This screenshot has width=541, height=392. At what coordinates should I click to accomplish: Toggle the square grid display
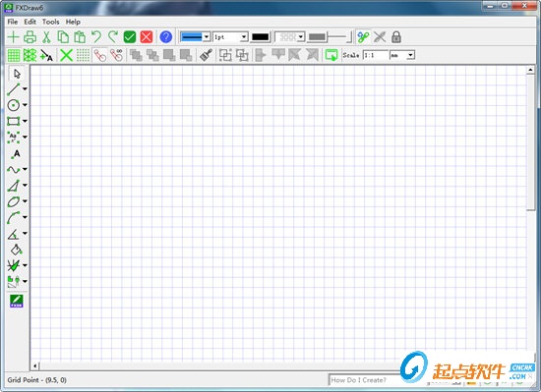(14, 55)
